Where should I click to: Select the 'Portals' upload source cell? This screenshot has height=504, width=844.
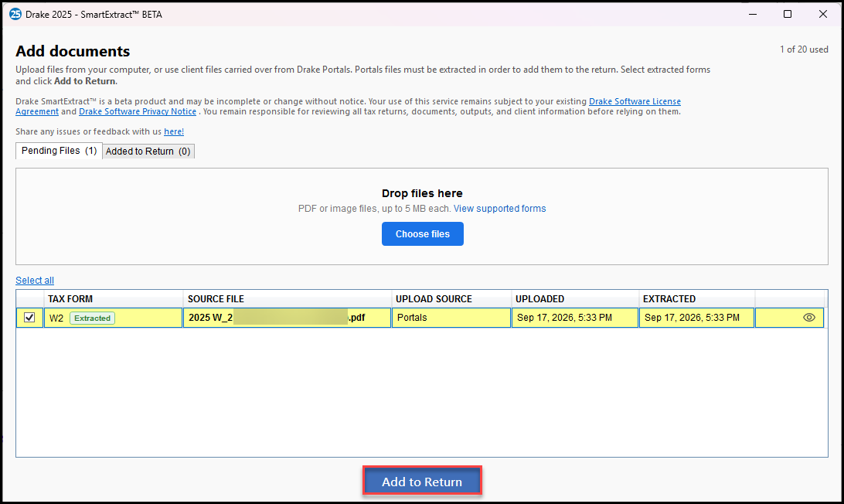tap(451, 318)
